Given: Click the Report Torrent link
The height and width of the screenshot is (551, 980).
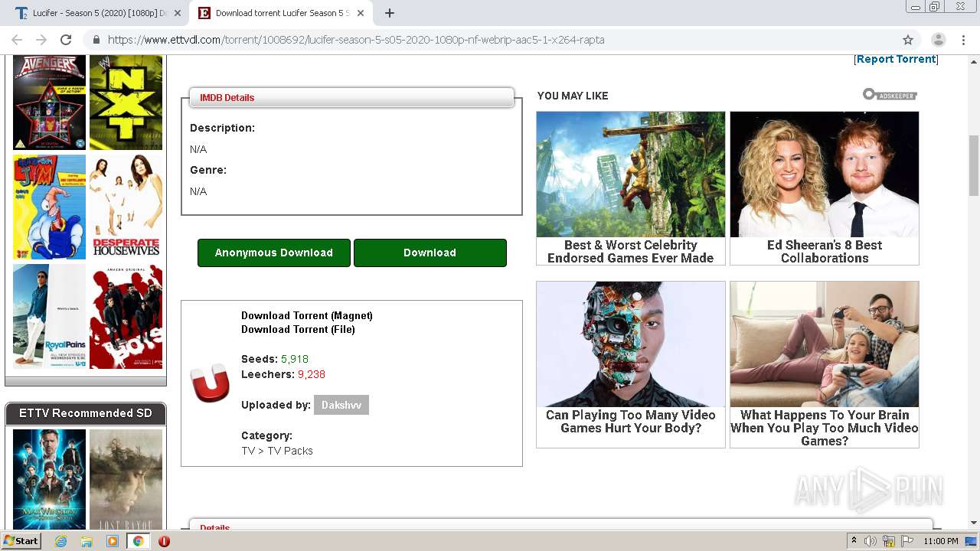Looking at the screenshot, I should click(x=896, y=59).
